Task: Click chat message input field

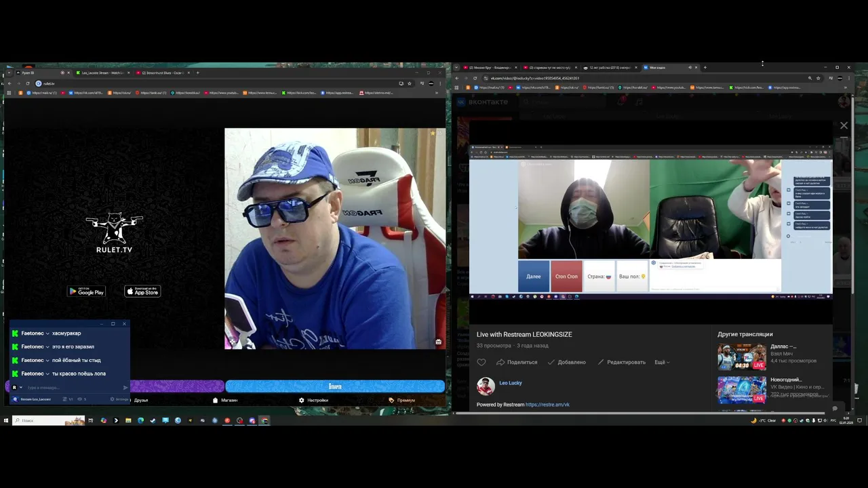Action: coord(73,388)
